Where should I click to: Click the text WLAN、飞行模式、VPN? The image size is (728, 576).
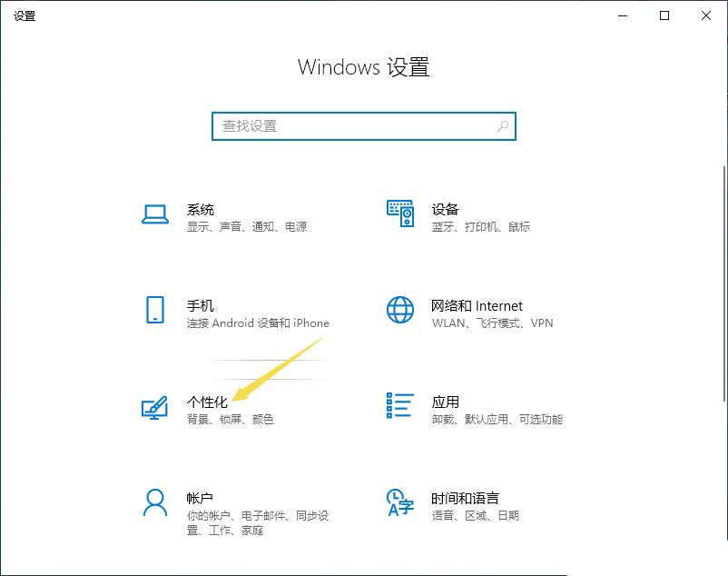point(493,323)
